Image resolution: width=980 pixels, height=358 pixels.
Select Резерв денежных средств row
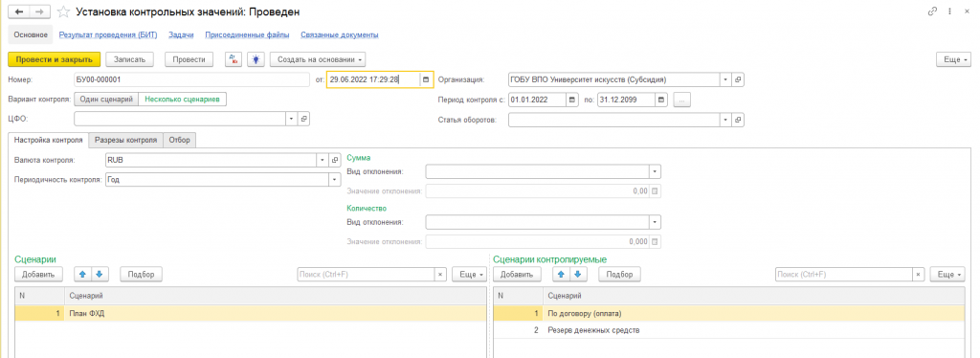click(729, 330)
